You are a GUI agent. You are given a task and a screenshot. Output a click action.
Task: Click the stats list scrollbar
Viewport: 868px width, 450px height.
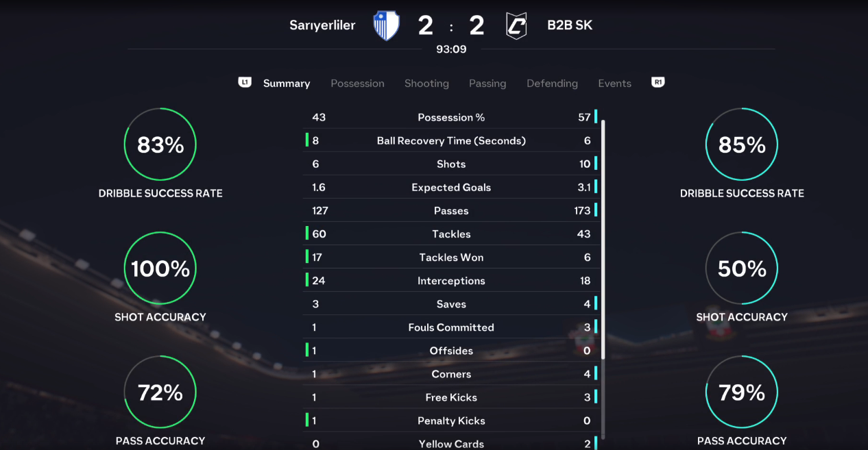click(x=603, y=240)
